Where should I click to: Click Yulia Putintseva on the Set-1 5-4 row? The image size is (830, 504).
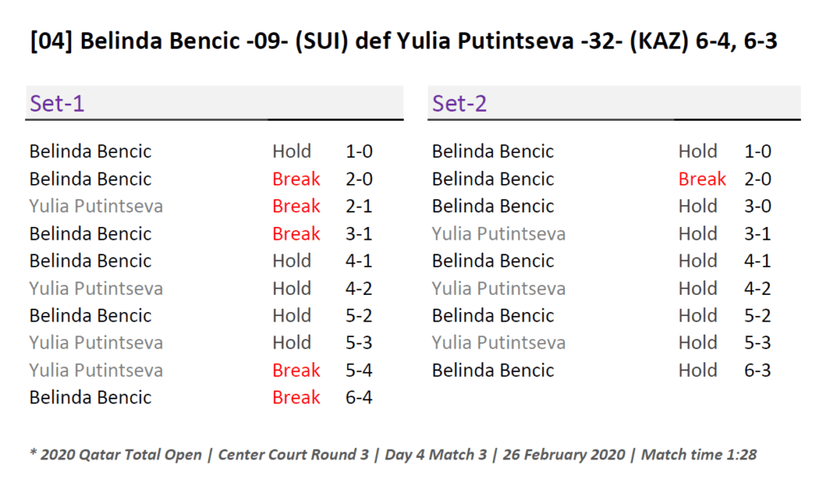tap(96, 370)
